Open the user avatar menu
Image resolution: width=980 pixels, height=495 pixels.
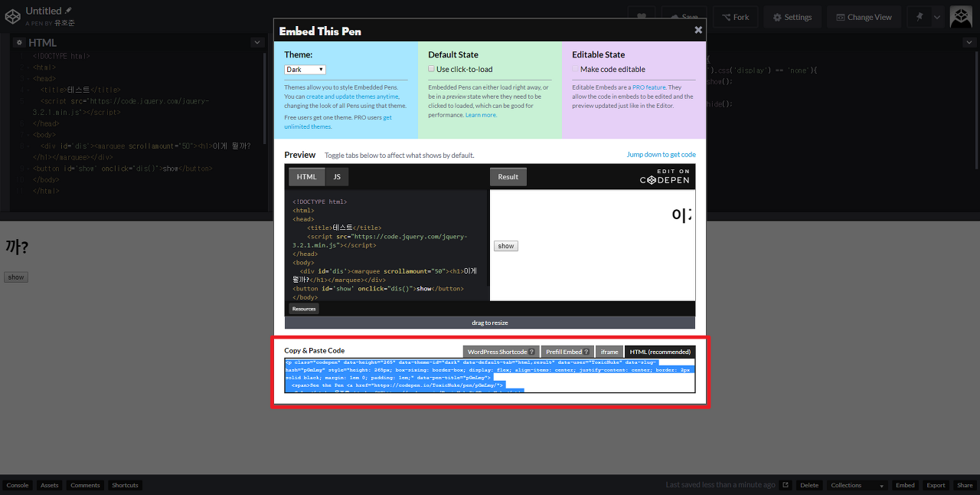point(961,17)
